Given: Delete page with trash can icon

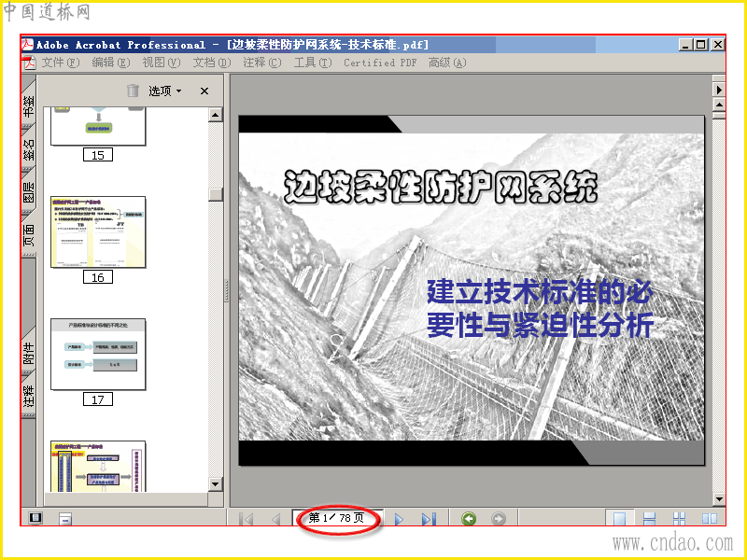Looking at the screenshot, I should [133, 91].
